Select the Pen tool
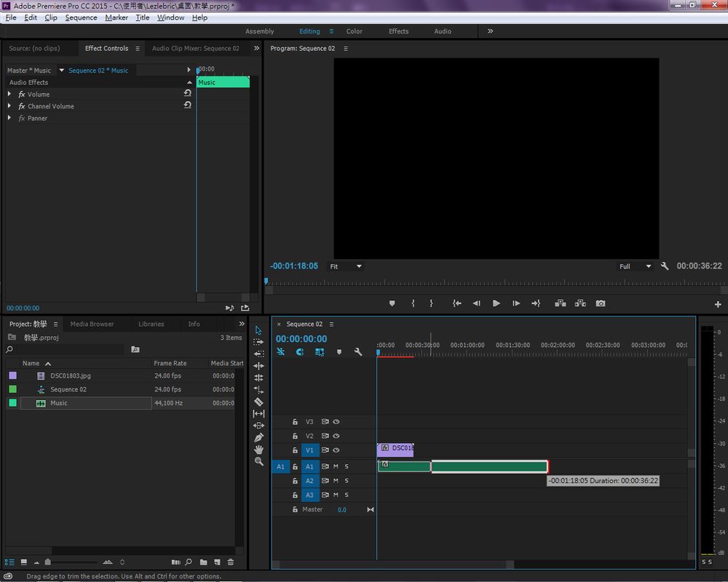 [258, 437]
